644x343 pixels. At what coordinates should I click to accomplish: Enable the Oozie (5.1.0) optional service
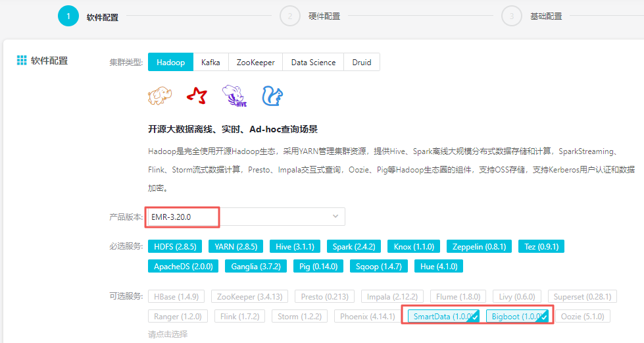tap(583, 316)
